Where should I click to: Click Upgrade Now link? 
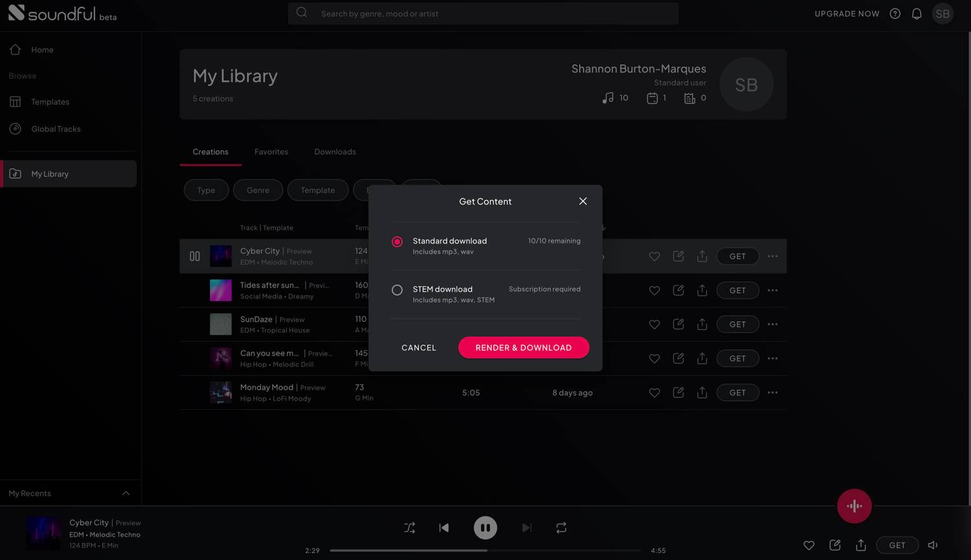click(847, 14)
